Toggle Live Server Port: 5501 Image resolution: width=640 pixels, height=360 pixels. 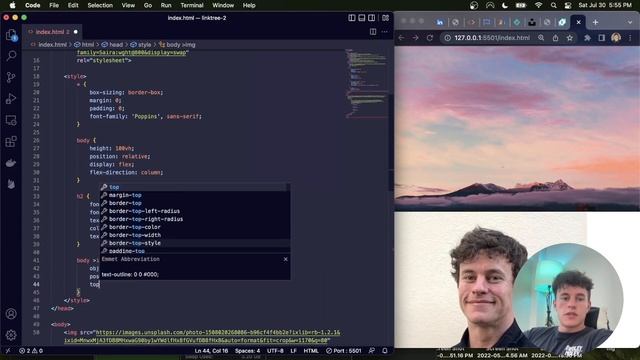pyautogui.click(x=344, y=351)
